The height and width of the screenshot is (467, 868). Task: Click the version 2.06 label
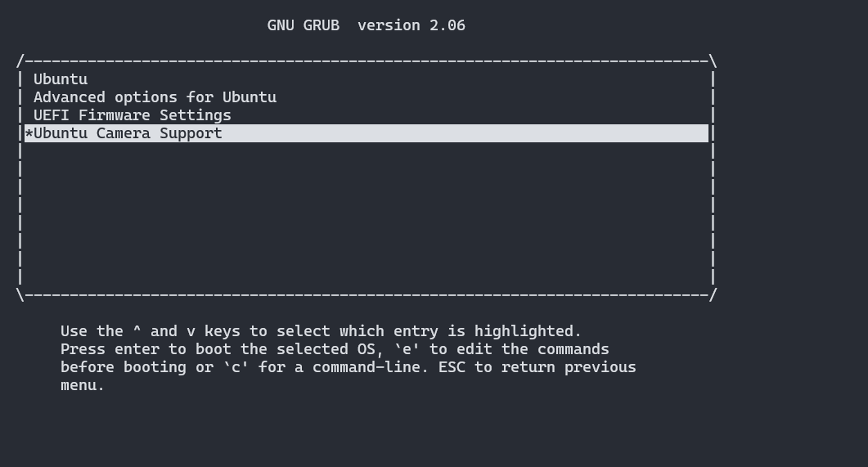412,25
